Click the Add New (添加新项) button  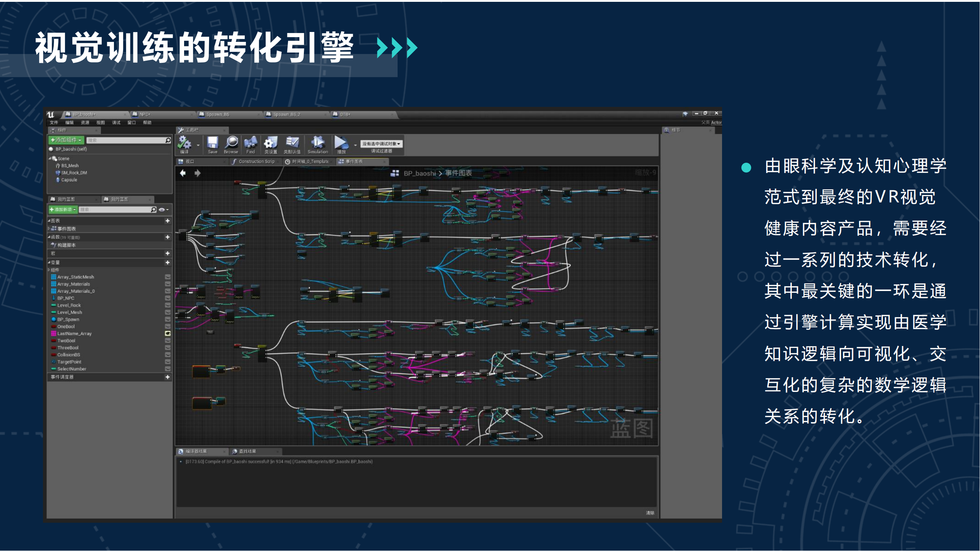click(x=63, y=209)
